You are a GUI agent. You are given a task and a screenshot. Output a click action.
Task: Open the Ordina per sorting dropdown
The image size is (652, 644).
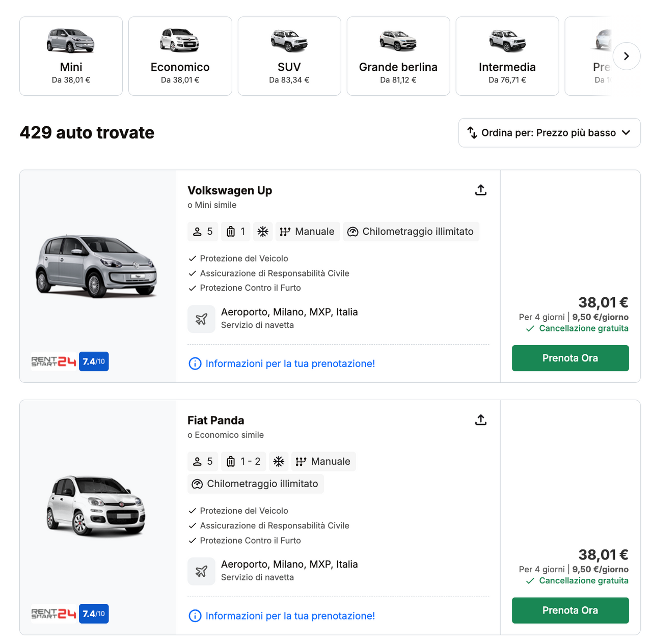549,133
